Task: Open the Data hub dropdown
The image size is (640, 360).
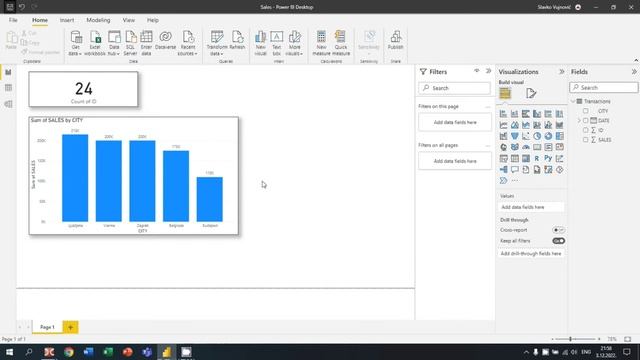Action: pos(114,43)
